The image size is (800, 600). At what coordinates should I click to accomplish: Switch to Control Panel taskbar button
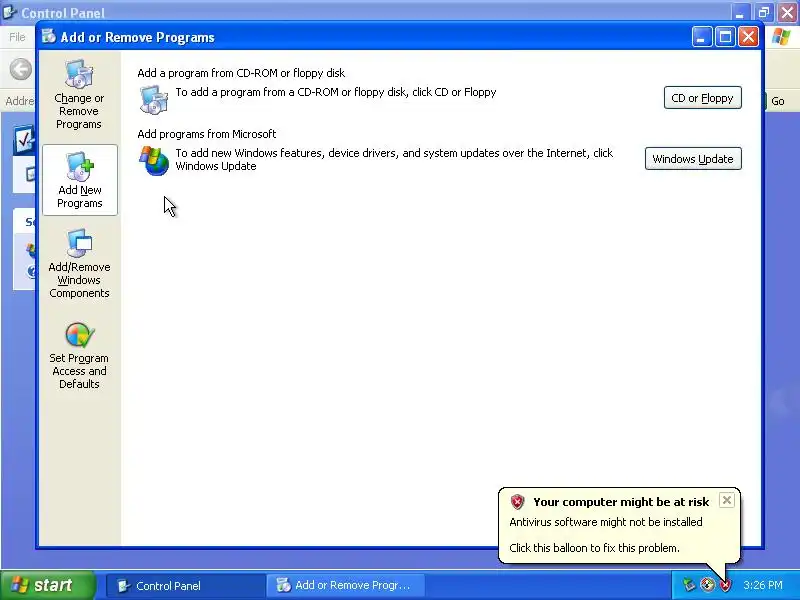[x=185, y=585]
